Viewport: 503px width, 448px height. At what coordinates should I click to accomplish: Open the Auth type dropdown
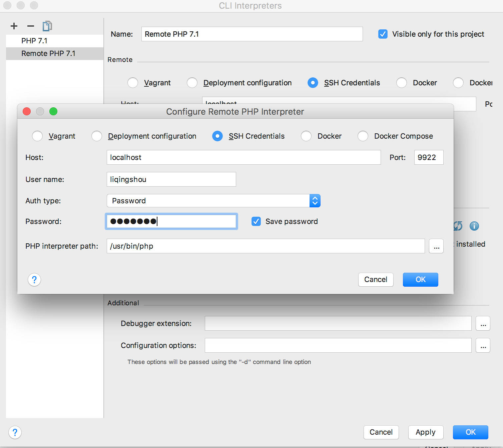(213, 201)
